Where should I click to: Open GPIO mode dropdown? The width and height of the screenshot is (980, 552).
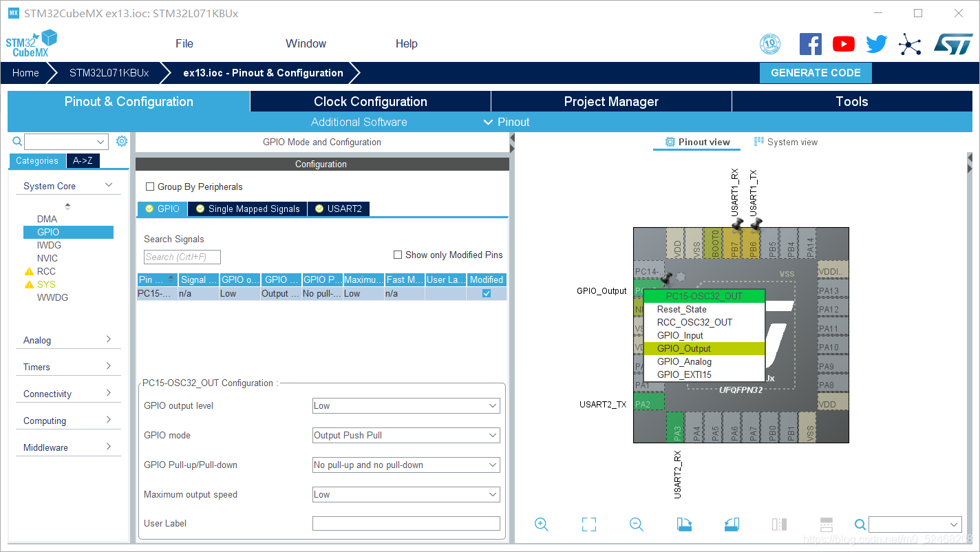[406, 435]
